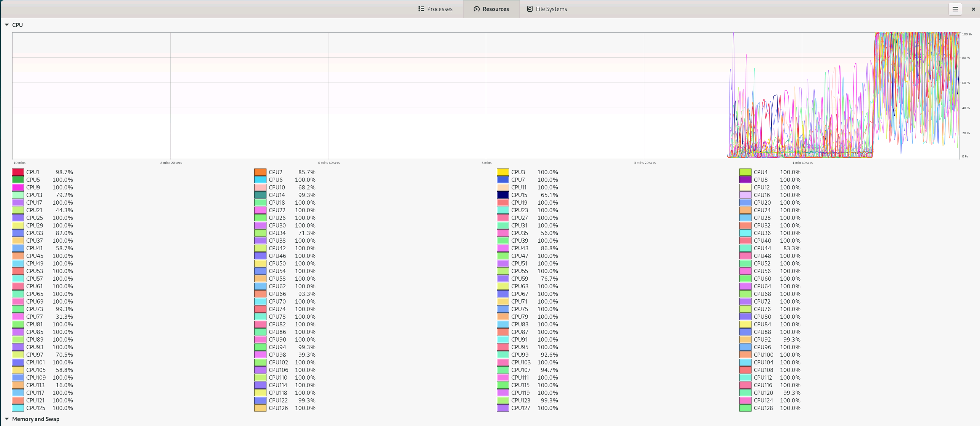This screenshot has height=426, width=980.
Task: Click the Processes tab list icon
Action: pos(421,9)
